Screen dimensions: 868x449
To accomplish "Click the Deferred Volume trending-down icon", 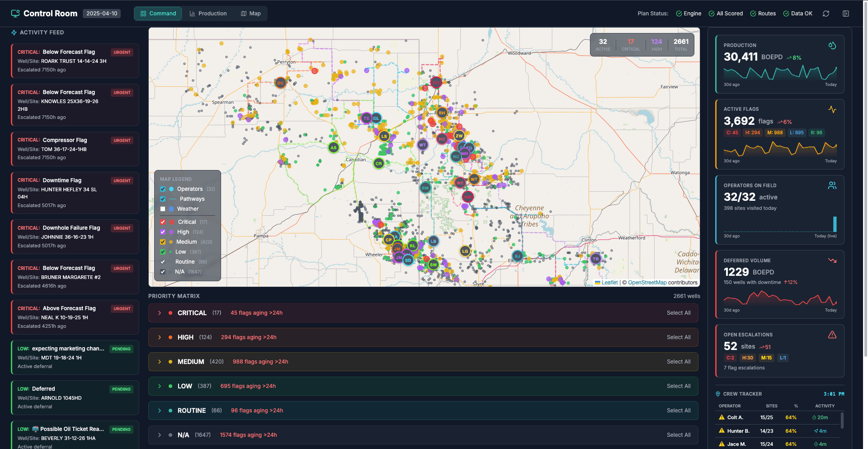I will (832, 260).
